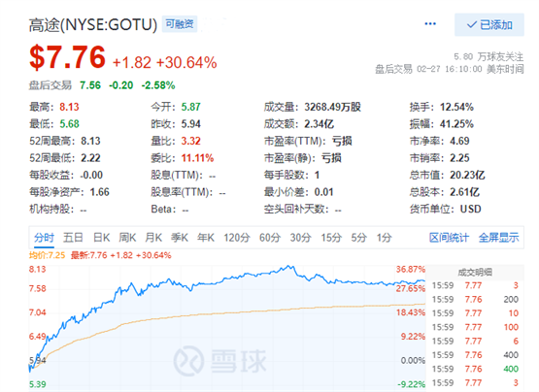
Task: Click the 市销率 value 2.25
Action: click(x=459, y=158)
